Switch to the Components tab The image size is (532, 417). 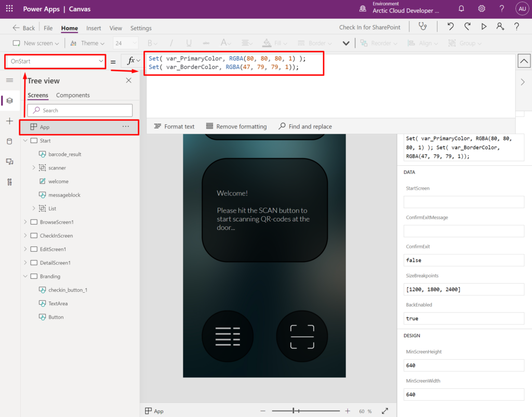tap(73, 95)
